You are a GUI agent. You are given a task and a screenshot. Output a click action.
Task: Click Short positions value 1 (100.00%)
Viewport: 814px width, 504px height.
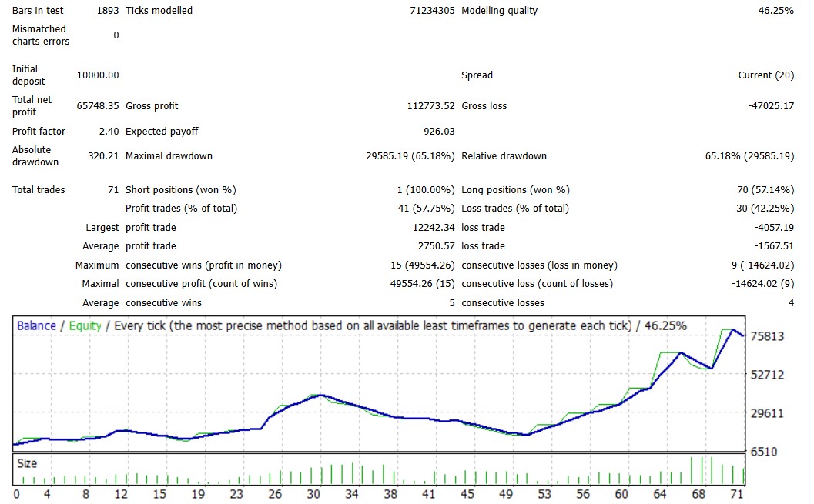[x=426, y=190]
